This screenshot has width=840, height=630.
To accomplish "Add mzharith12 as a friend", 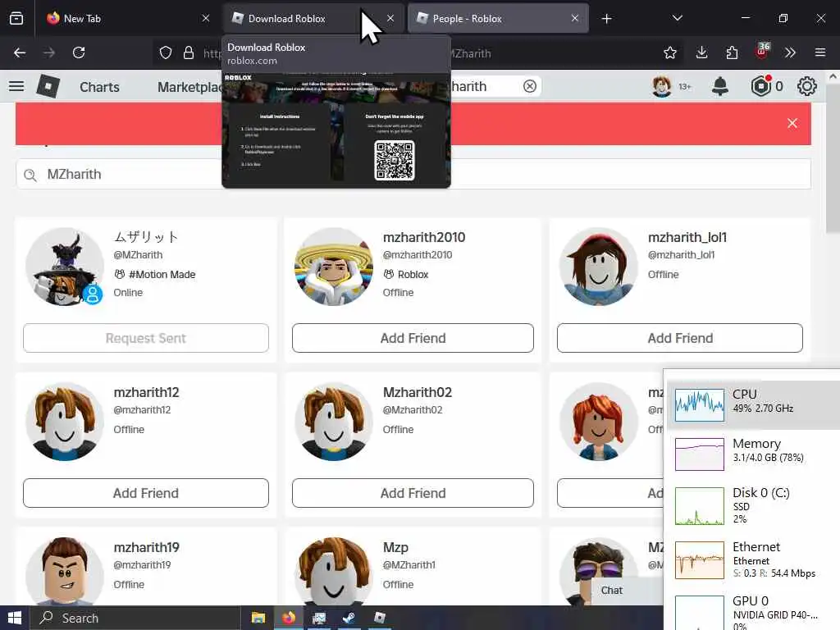I will click(x=146, y=493).
